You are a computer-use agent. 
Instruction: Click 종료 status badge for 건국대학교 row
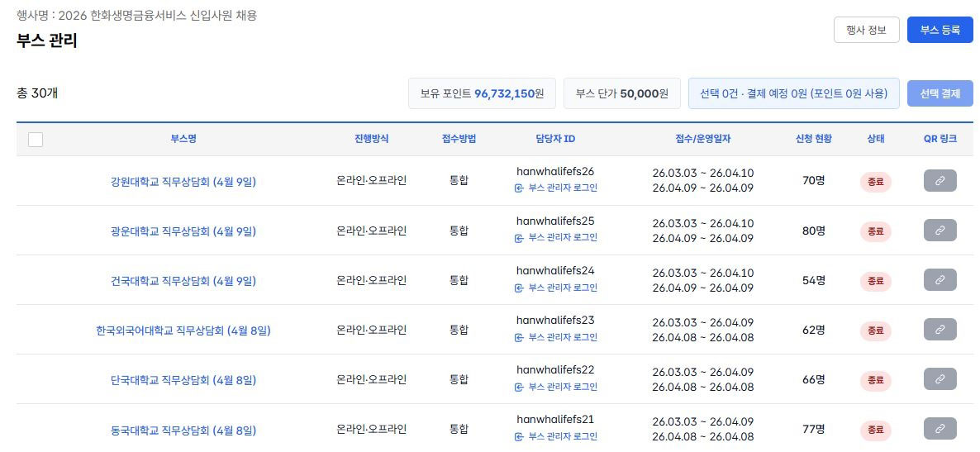(875, 281)
